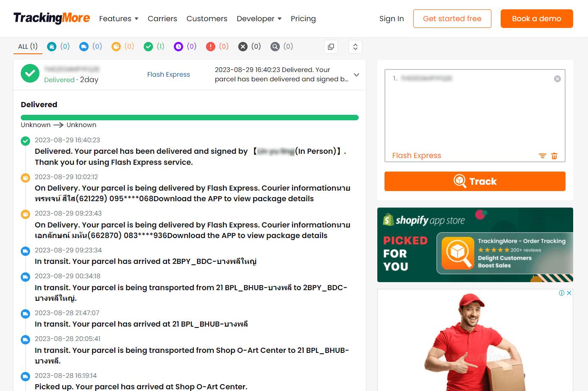
Task: Click the delivery man ad image
Action: pyautogui.click(x=475, y=341)
